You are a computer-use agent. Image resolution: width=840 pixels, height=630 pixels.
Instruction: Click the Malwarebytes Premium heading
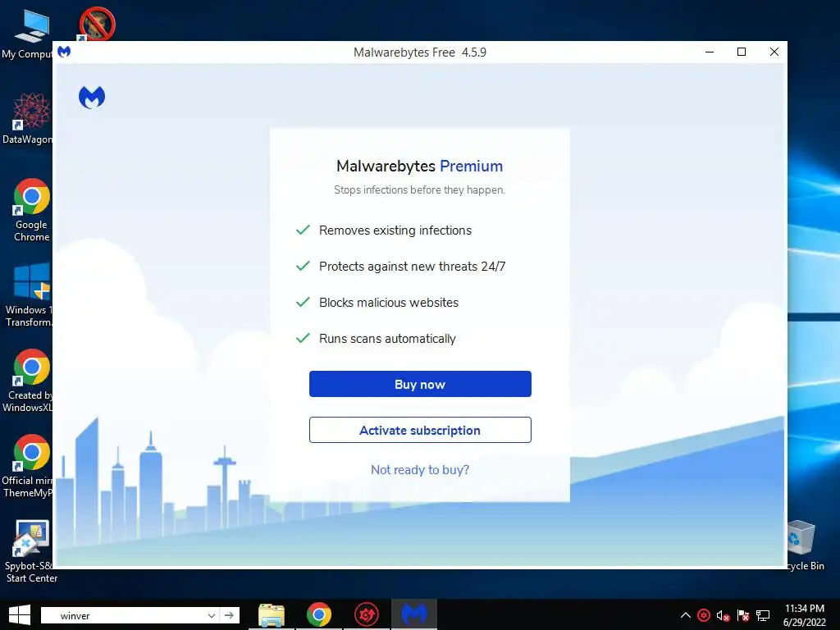click(419, 166)
